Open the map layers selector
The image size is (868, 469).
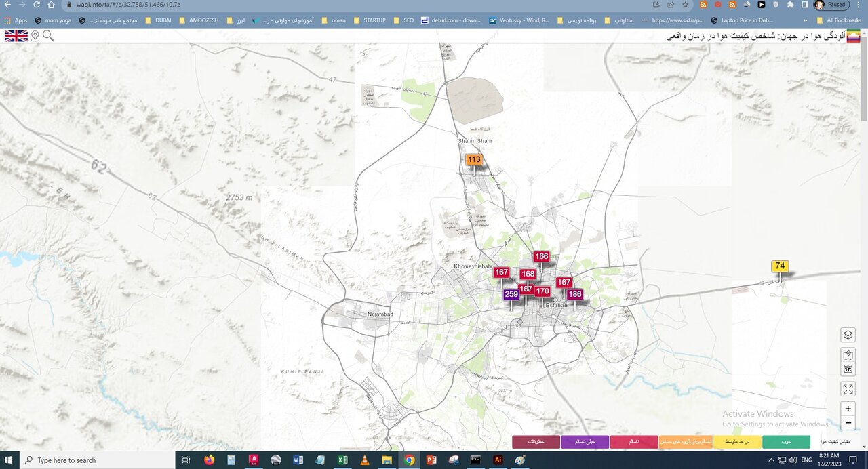pyautogui.click(x=848, y=335)
